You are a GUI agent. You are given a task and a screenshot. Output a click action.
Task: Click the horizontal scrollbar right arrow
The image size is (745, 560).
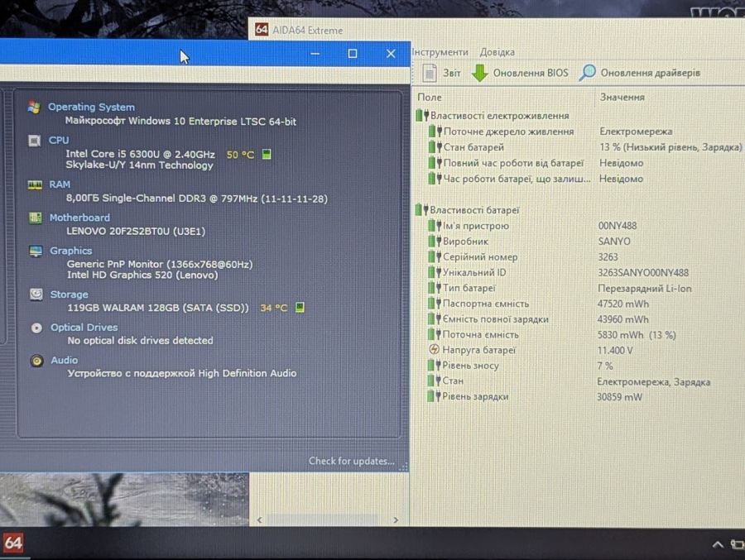pyautogui.click(x=396, y=520)
